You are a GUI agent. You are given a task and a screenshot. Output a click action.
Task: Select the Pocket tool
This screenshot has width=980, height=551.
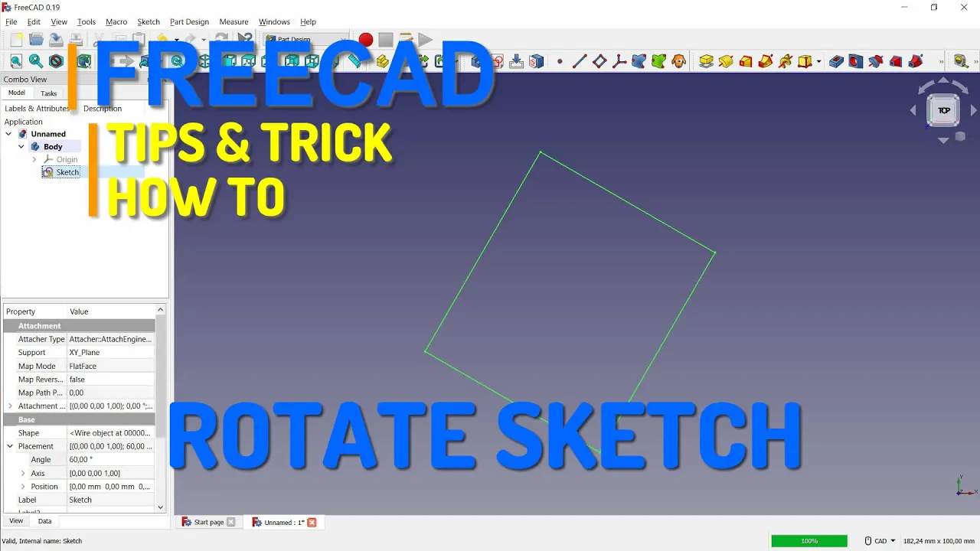(x=837, y=61)
